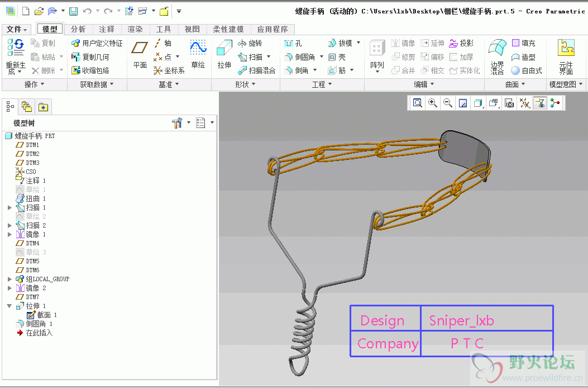Switch to the folder browser tab in navigator
The width and height of the screenshot is (588, 388).
[27, 107]
